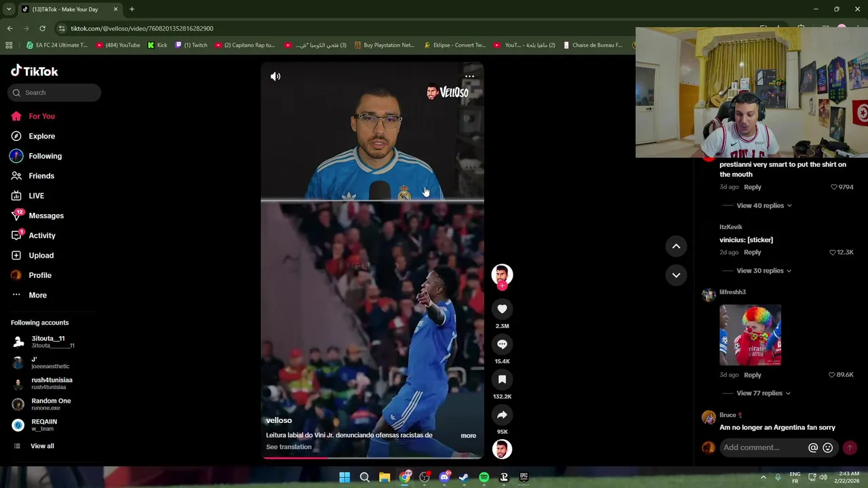
Task: Share the video using arrow icon
Action: pyautogui.click(x=502, y=415)
